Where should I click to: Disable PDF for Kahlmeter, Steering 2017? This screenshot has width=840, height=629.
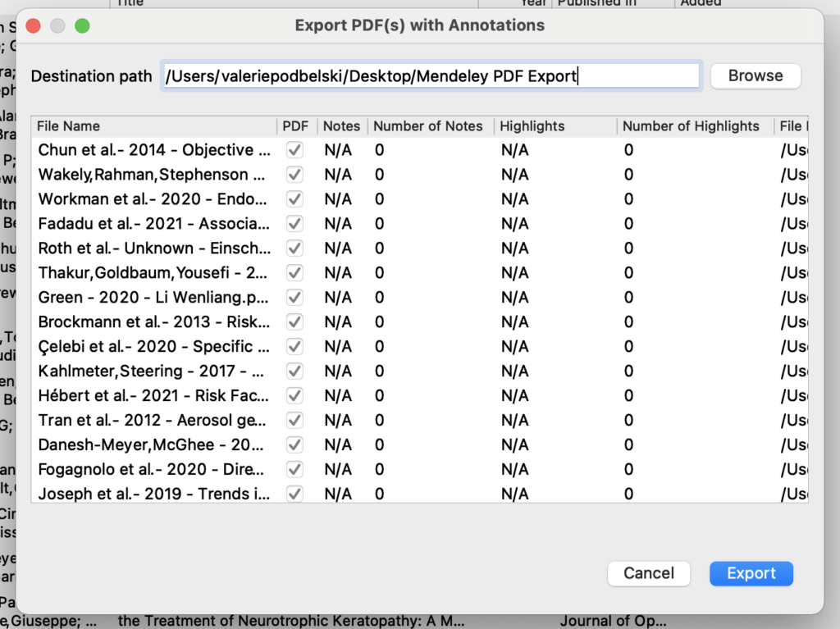pyautogui.click(x=295, y=371)
